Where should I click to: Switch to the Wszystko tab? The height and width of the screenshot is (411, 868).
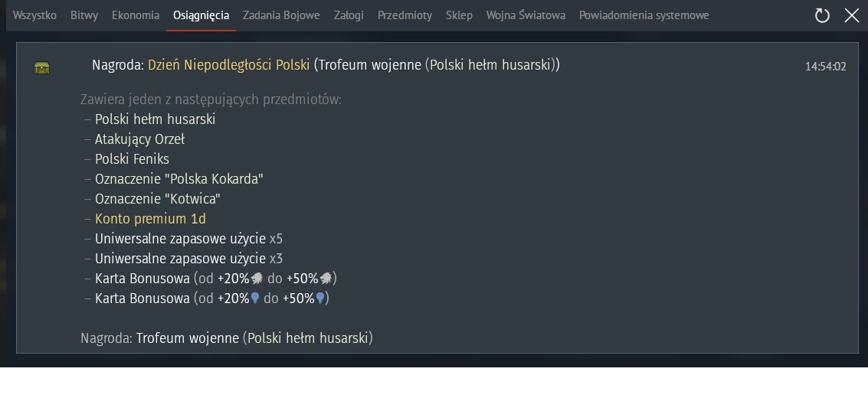(34, 15)
